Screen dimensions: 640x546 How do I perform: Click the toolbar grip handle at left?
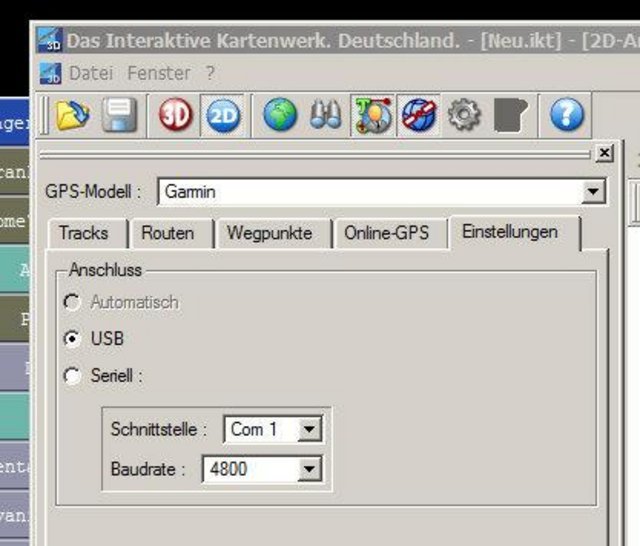coord(44,115)
